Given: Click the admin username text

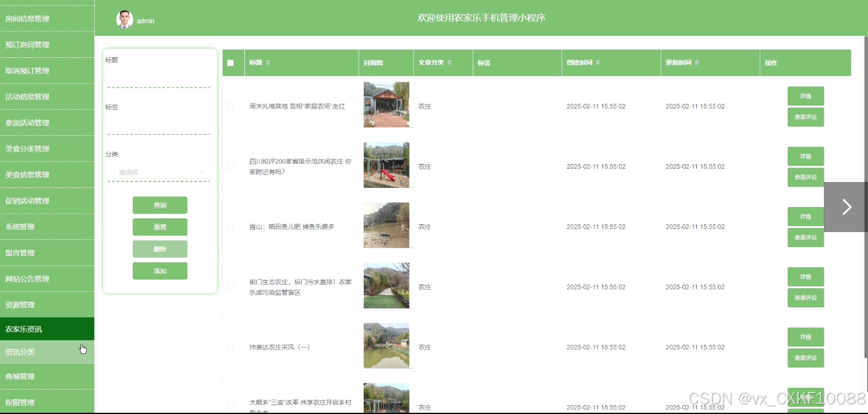Looking at the screenshot, I should click(145, 21).
